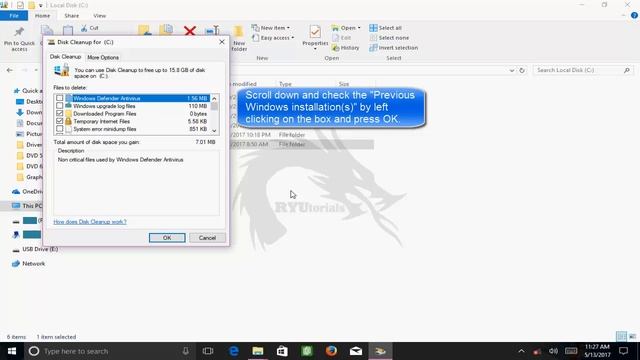Click the Select none icon
Image resolution: width=640 pixels, height=360 pixels.
pyautogui.click(x=373, y=38)
